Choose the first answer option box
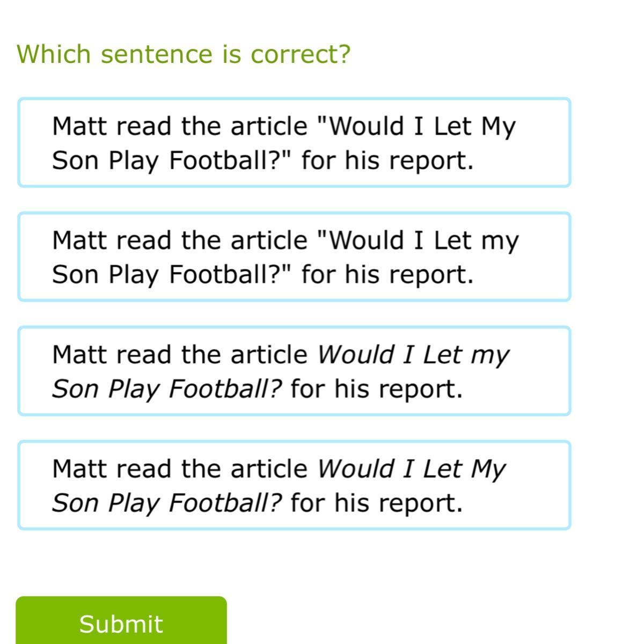 [x=294, y=143]
